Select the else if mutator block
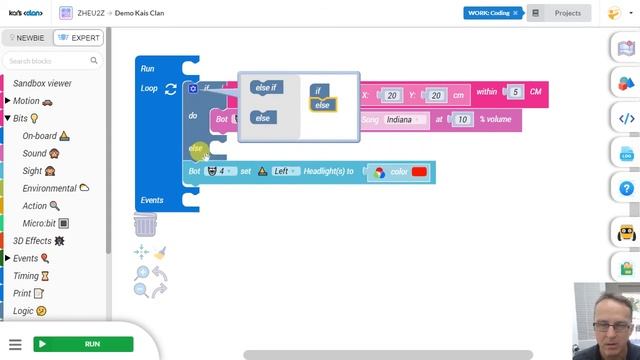 coord(266,88)
